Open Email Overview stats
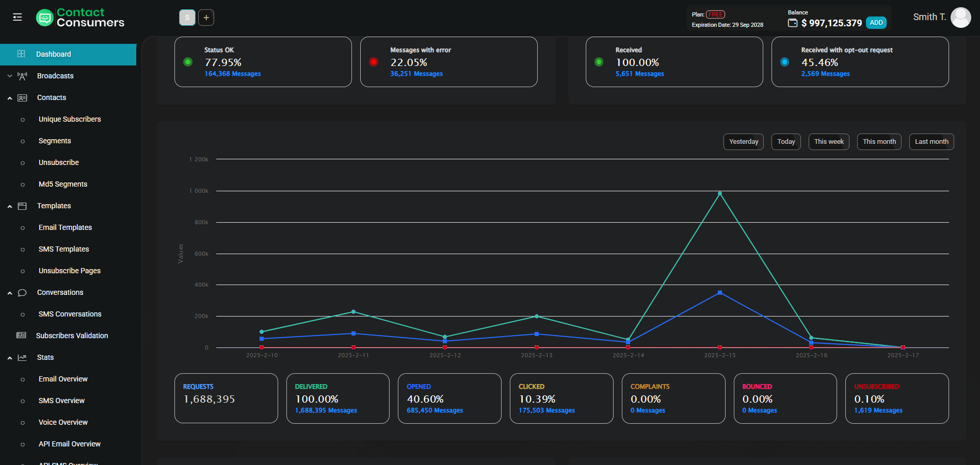 [x=63, y=379]
